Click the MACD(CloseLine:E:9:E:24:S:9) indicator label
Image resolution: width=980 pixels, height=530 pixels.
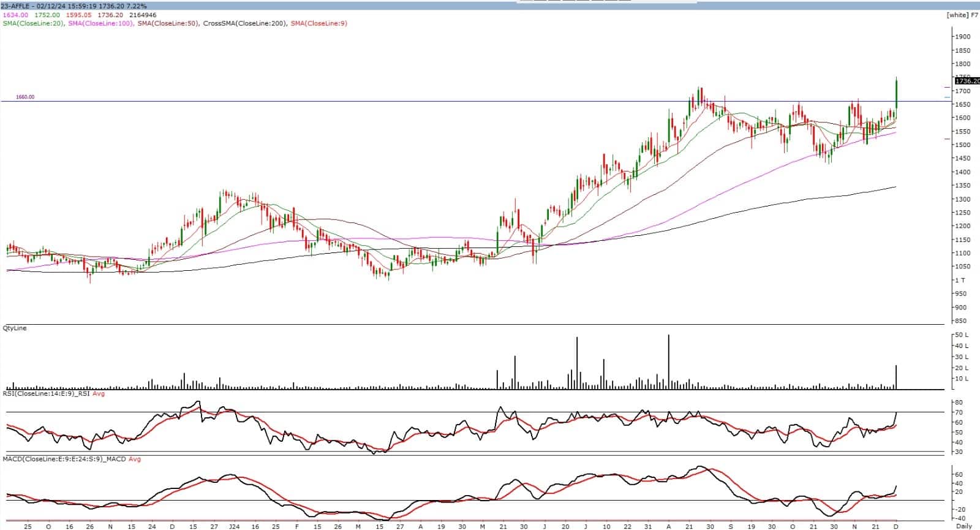pyautogui.click(x=64, y=459)
